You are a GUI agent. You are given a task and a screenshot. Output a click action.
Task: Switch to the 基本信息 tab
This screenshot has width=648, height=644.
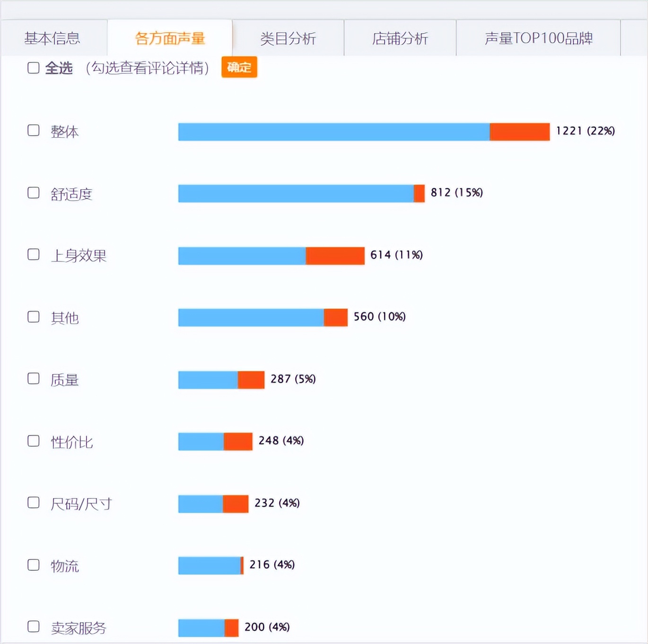(x=53, y=39)
